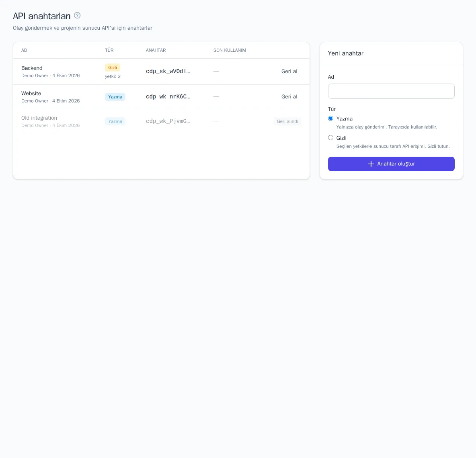Image resolution: width=476 pixels, height=458 pixels.
Task: Click the API anahtarları page heading
Action: coord(41,16)
